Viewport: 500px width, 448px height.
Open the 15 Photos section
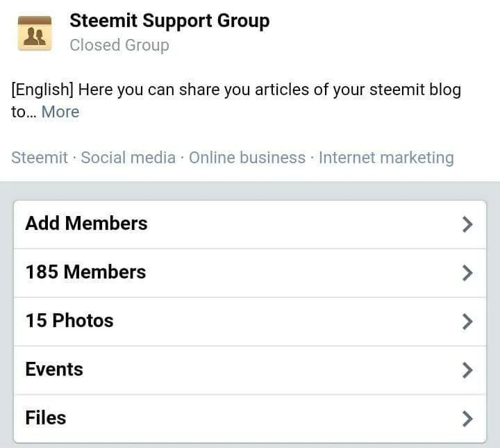click(x=250, y=322)
